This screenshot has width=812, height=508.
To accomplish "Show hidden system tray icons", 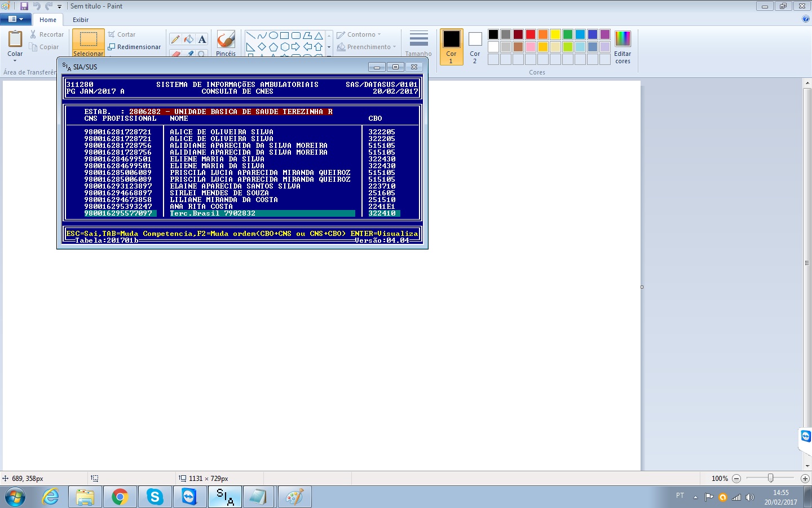I will click(x=695, y=497).
